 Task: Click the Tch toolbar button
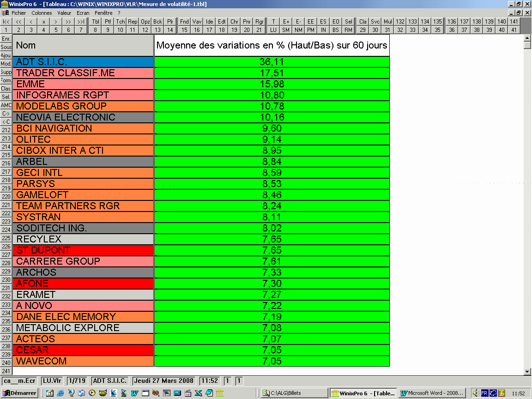coord(121,21)
